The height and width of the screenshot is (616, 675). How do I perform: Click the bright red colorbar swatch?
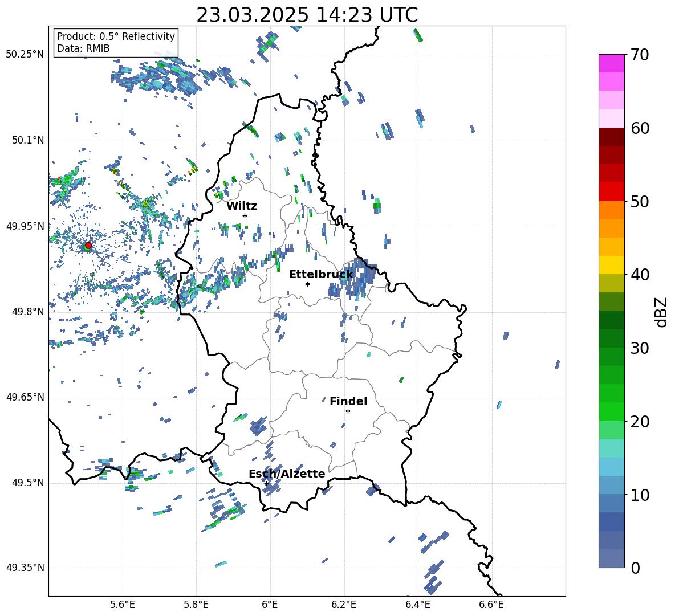(611, 191)
